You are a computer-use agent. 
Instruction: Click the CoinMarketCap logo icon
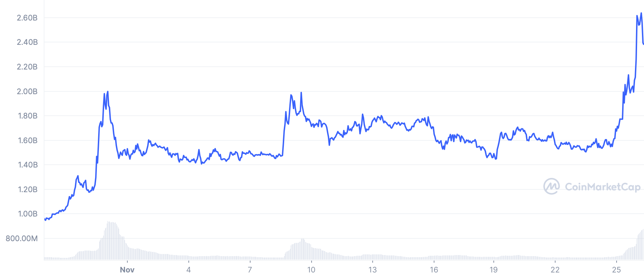click(x=551, y=186)
